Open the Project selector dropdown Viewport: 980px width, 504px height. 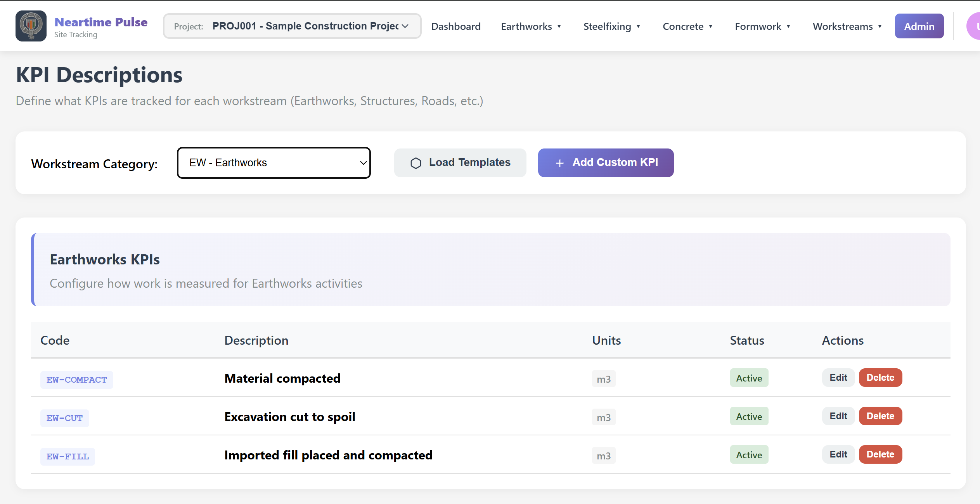292,26
